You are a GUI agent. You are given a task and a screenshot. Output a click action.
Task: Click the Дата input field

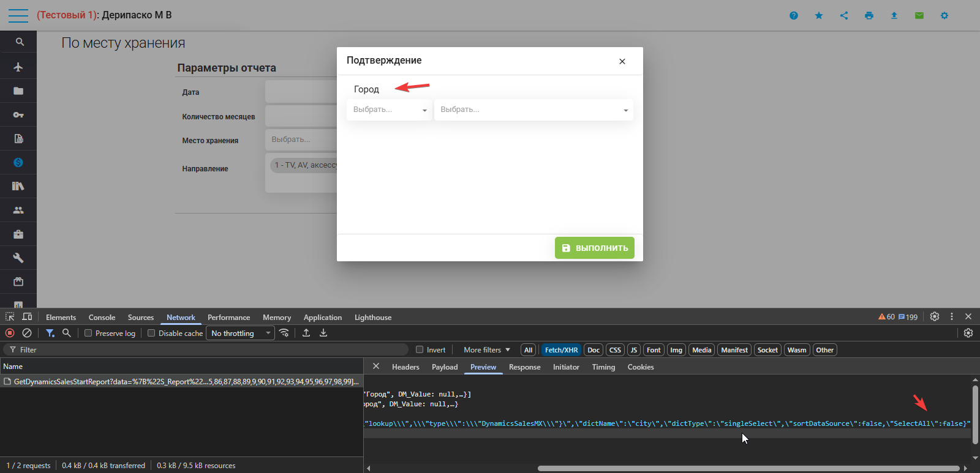pyautogui.click(x=301, y=91)
